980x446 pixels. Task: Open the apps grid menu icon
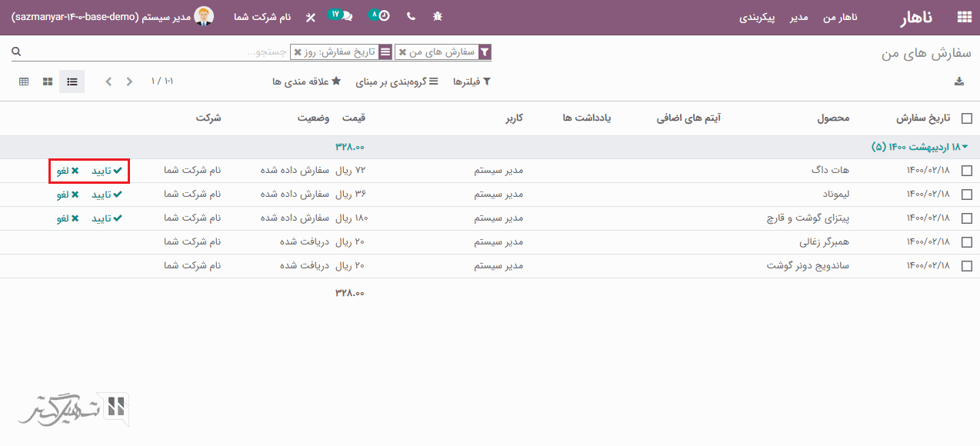(963, 17)
